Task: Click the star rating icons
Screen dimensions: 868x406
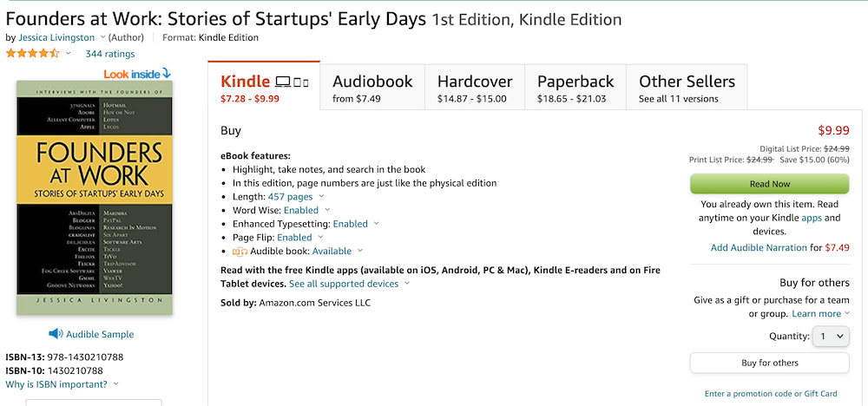Action: 33,54
